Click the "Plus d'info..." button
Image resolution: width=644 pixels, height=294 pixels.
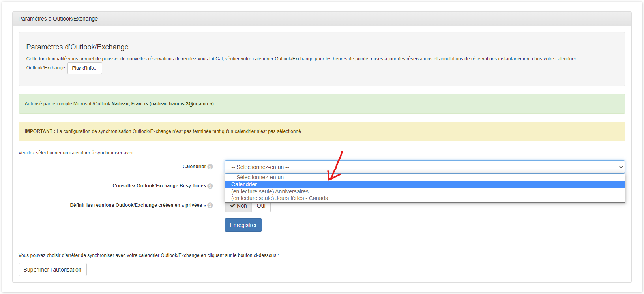pos(85,68)
